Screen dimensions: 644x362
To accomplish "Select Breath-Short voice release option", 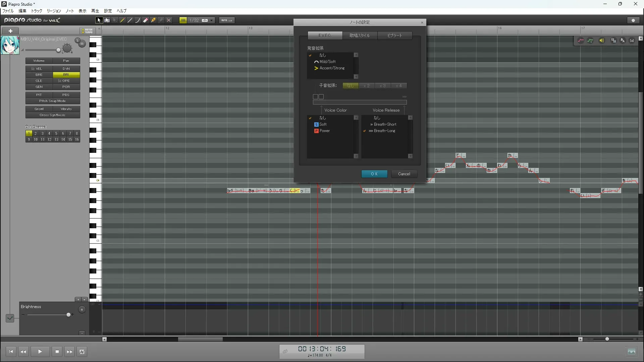I will [x=385, y=124].
